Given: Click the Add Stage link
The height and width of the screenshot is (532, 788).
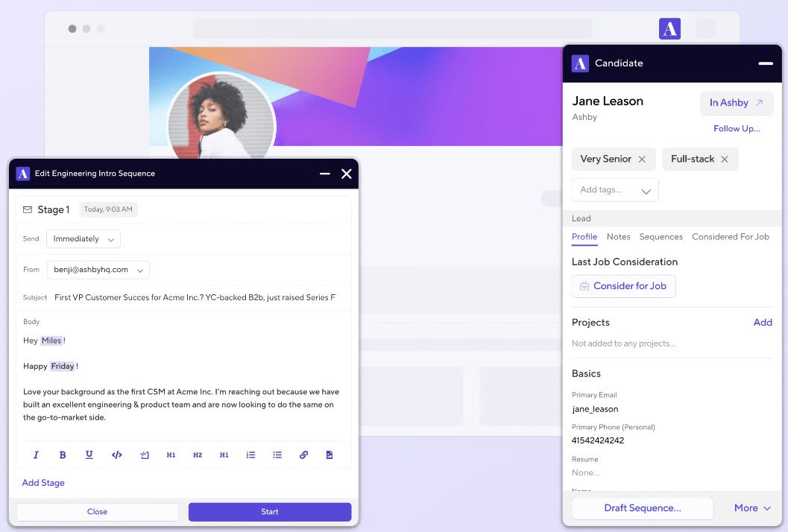Looking at the screenshot, I should point(43,483).
